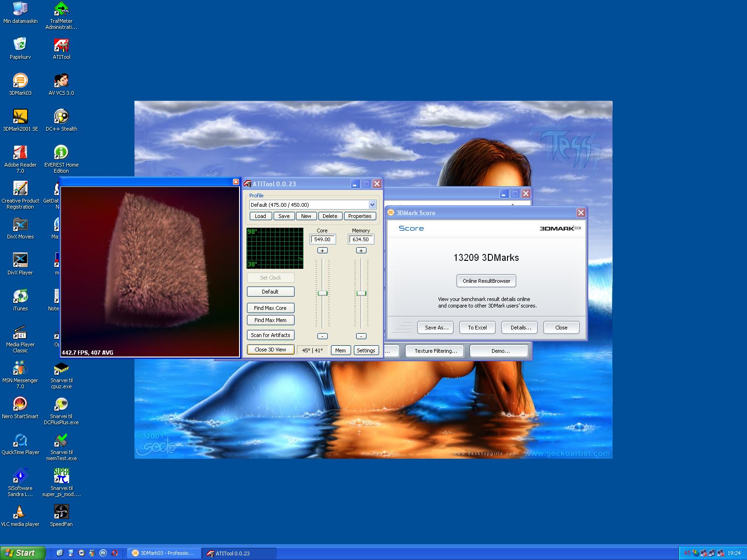Image resolution: width=747 pixels, height=560 pixels.
Task: Select the EVEREST Home Edition desktop icon
Action: click(x=61, y=159)
